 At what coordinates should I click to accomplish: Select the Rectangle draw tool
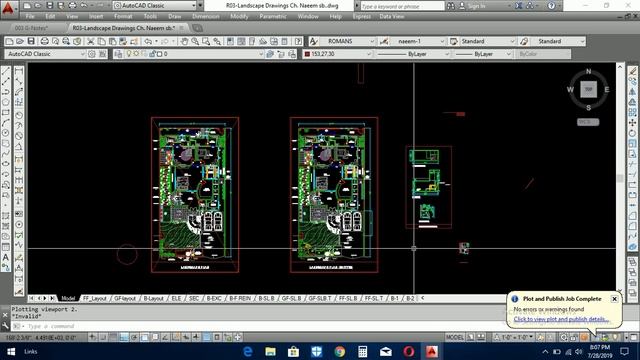pyautogui.click(x=6, y=112)
